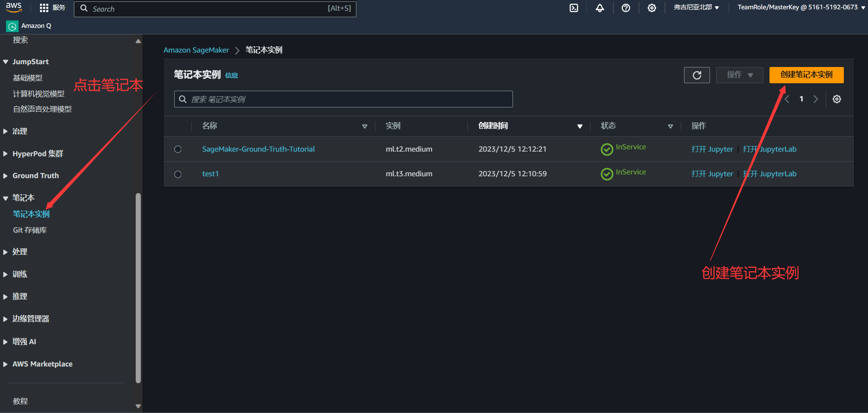Image resolution: width=868 pixels, height=413 pixels.
Task: Click the sidebar vertical scrollbar thumb
Action: [138, 288]
